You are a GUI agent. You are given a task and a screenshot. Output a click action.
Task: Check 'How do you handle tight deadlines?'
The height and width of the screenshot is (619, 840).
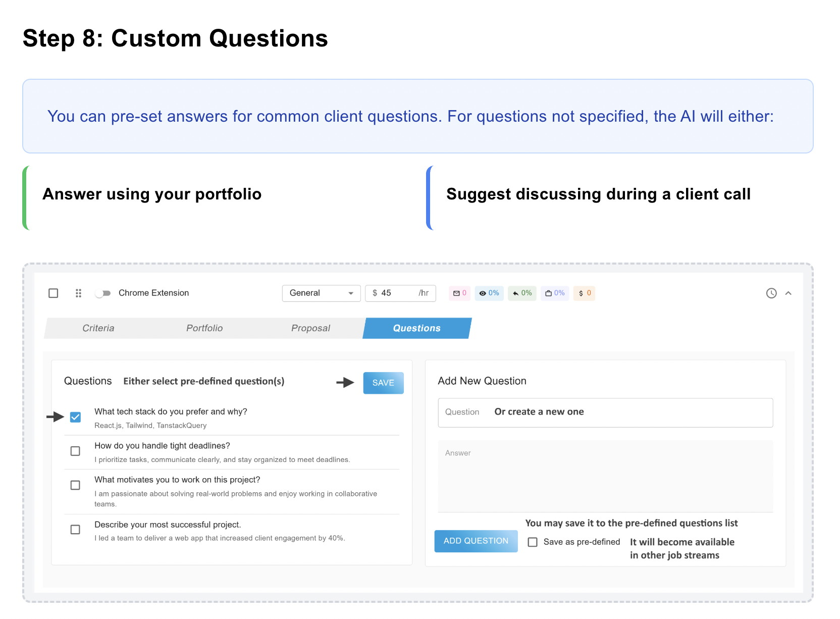click(75, 451)
